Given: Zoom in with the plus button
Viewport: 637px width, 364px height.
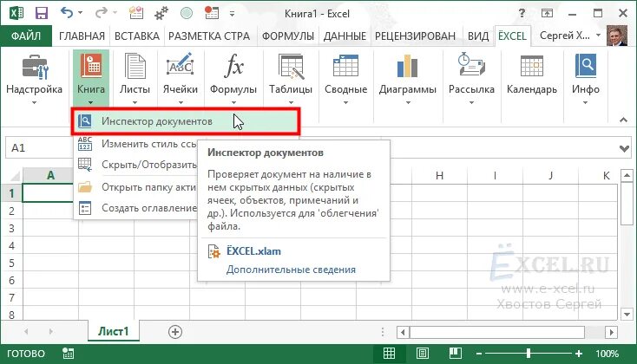Looking at the screenshot, I should [x=579, y=354].
